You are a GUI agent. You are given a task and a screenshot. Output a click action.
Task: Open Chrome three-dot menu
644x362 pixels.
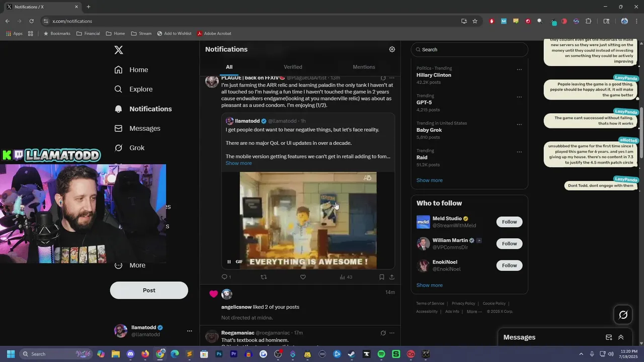tap(637, 21)
